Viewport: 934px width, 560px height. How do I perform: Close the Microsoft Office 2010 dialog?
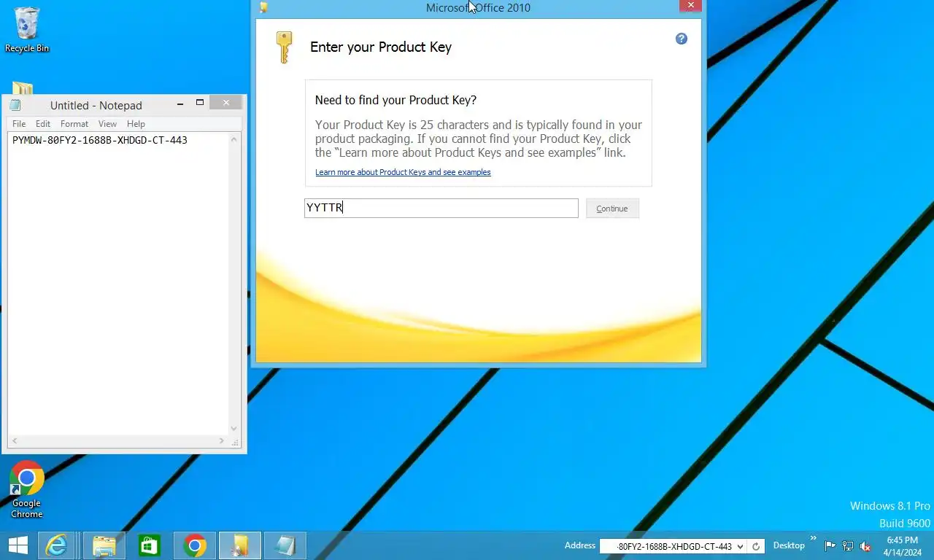pyautogui.click(x=690, y=6)
